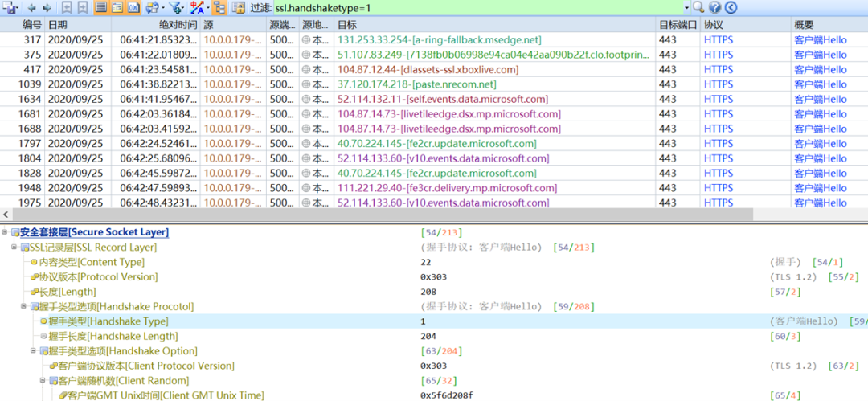Viewport: 868px width, 401px height.
Task: Sort by the 目标端口 column header
Action: click(x=679, y=25)
